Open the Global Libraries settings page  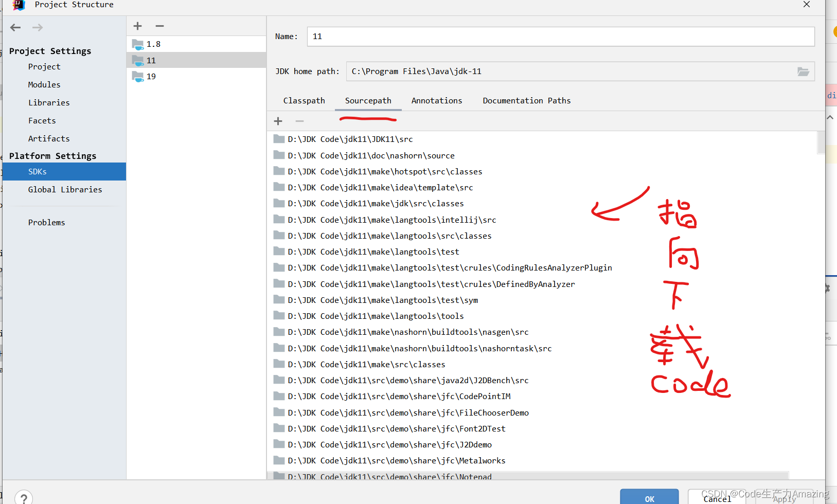(x=65, y=189)
